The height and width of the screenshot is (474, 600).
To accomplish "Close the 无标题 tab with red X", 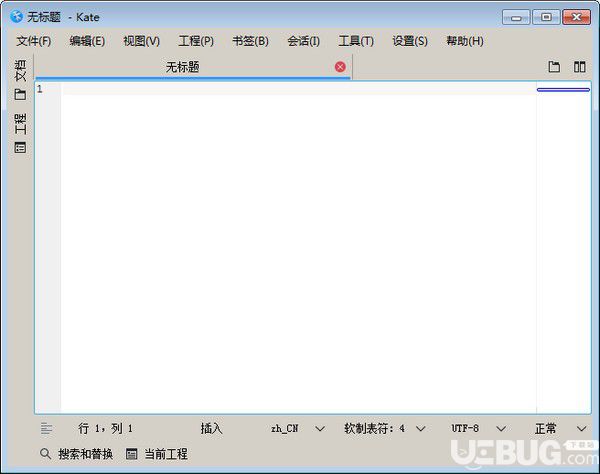I will click(x=340, y=67).
